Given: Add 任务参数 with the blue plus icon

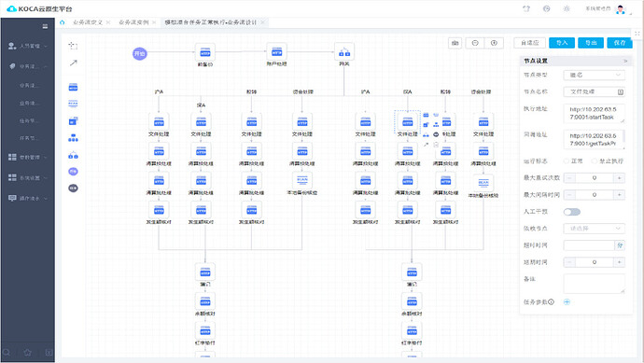Looking at the screenshot, I should pos(567,301).
